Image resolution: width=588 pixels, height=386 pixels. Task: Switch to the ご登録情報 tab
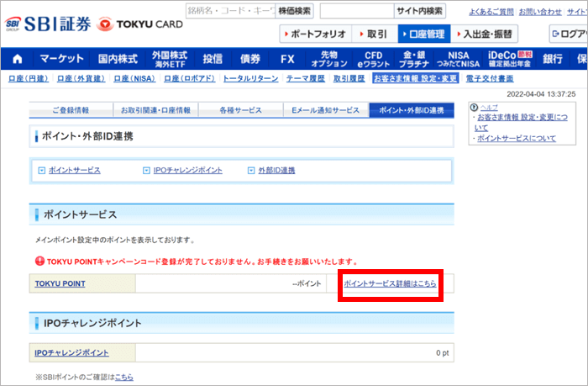tap(71, 110)
